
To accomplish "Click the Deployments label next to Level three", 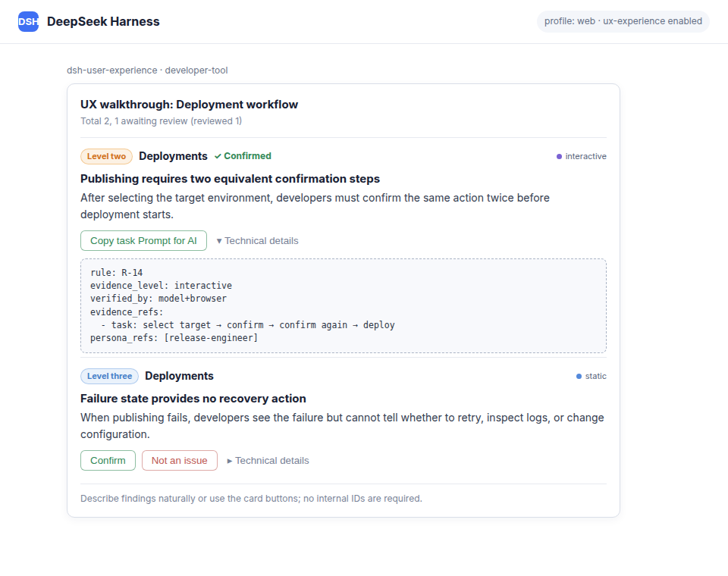I will click(x=179, y=376).
